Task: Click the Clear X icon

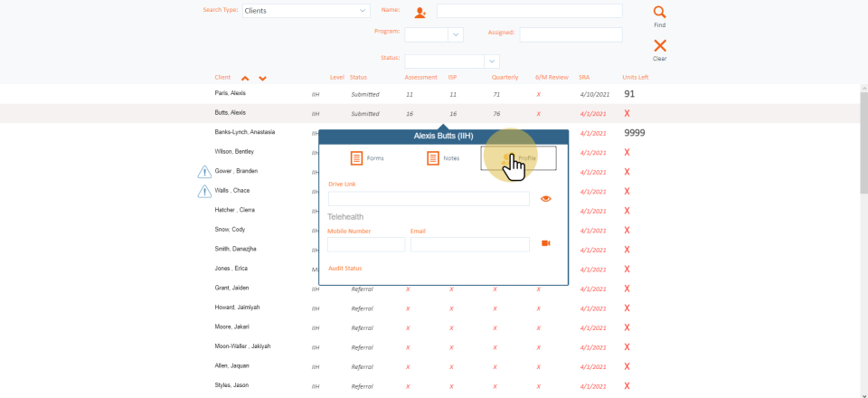Action: pos(659,45)
